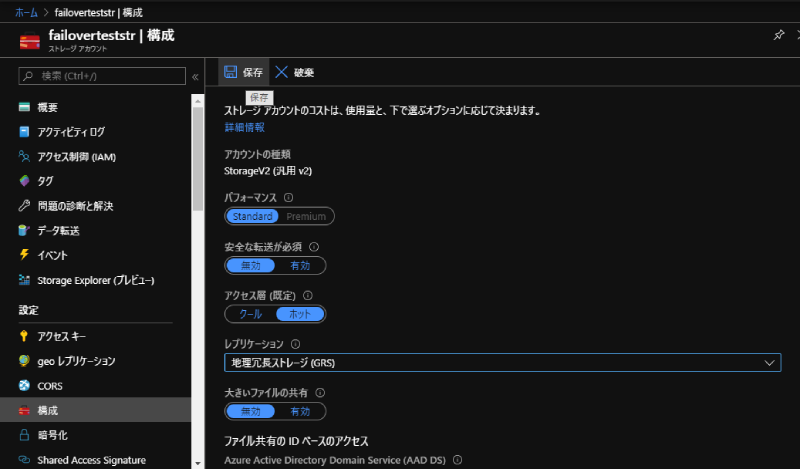800x469 pixels.
Task: Click the データ転送 icon
Action: 24,230
